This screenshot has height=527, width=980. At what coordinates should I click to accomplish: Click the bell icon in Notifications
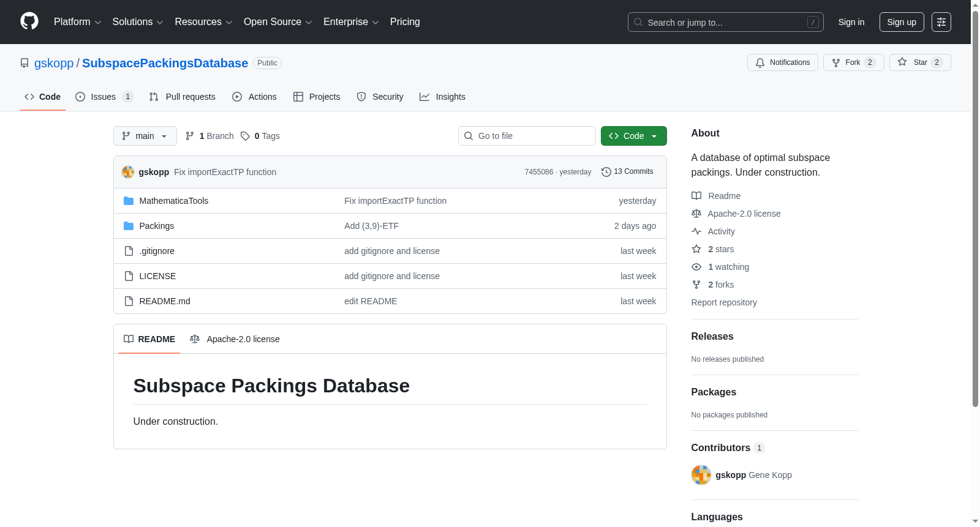(760, 62)
